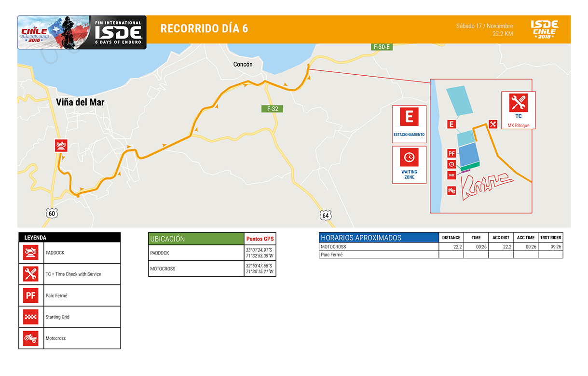Select the small wrench marker in the inset map

point(492,124)
